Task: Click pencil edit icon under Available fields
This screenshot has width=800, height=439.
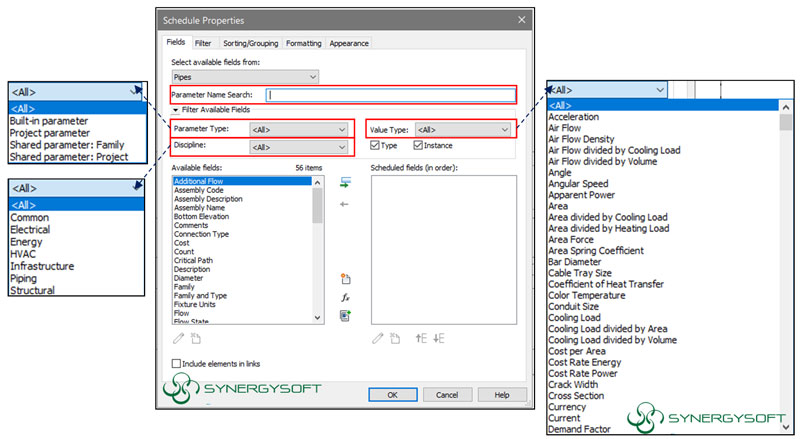Action: [x=179, y=338]
